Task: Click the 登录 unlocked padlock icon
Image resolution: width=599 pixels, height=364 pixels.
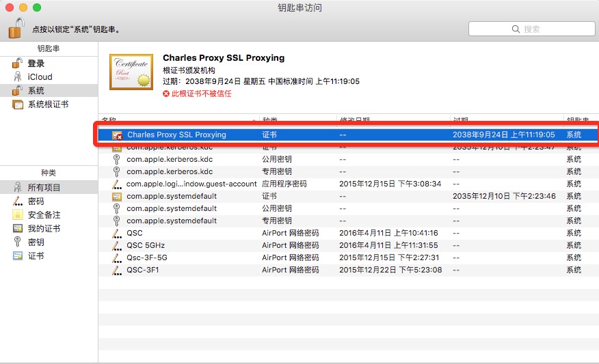Action: click(17, 63)
